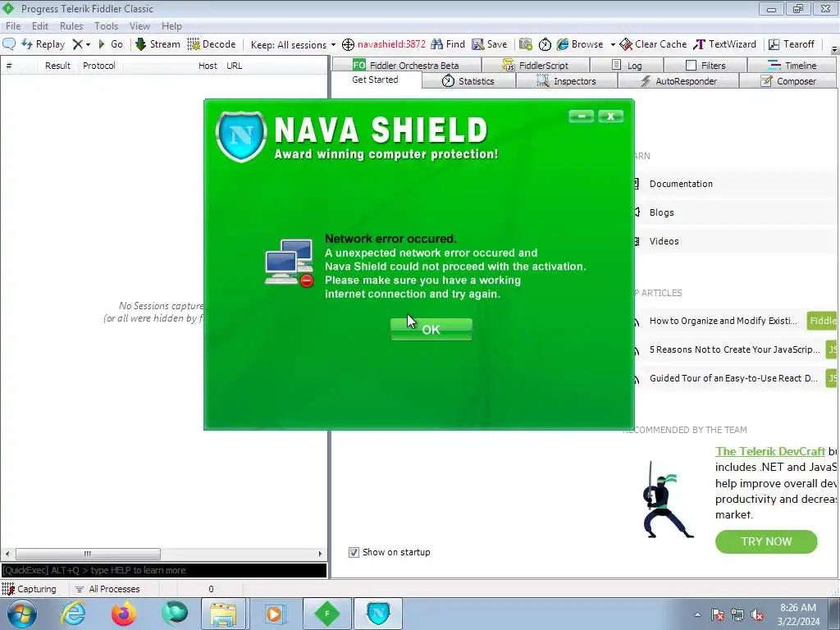
Task: Click Find in the Fiddler toolbar
Action: coord(448,44)
